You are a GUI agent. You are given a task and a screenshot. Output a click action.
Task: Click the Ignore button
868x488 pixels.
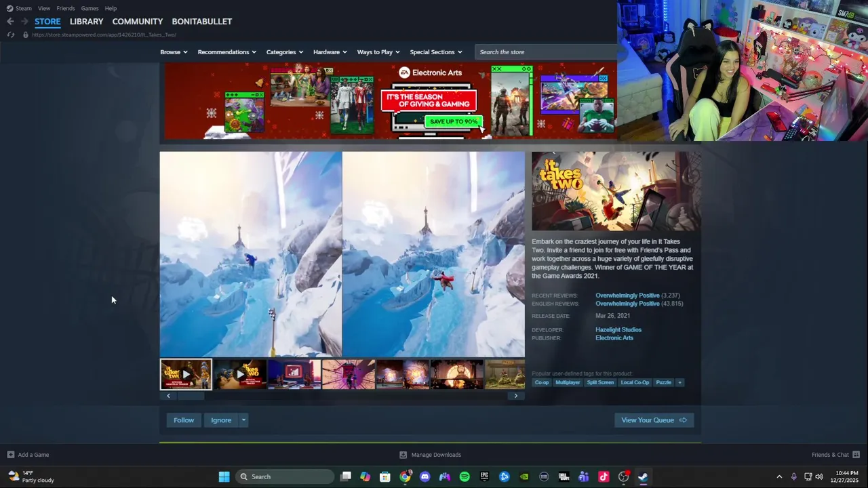coord(221,420)
